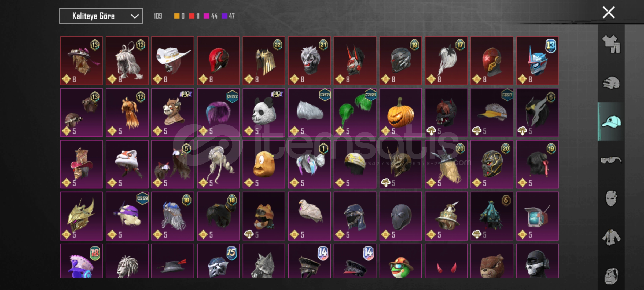Select the pumpkin head item
The width and height of the screenshot is (644, 290).
[x=400, y=113]
